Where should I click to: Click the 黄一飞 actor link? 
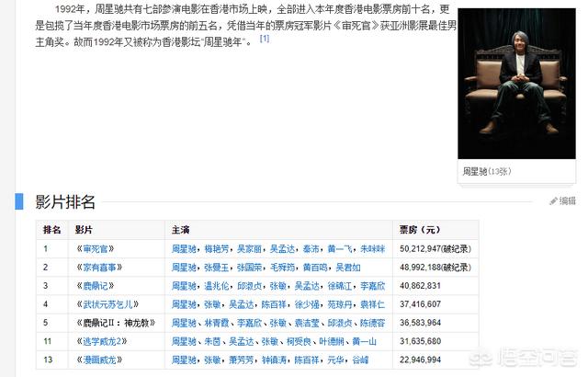tap(340, 249)
